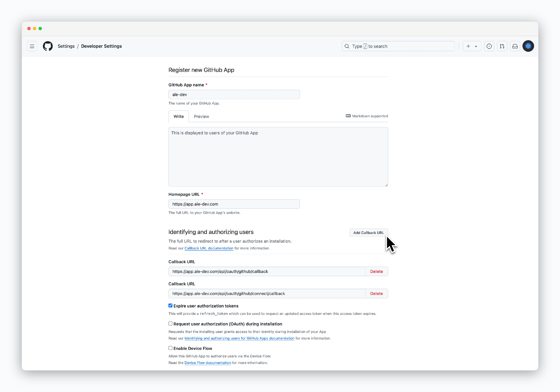Click Add Callback URL button
This screenshot has width=560, height=392.
(x=369, y=233)
